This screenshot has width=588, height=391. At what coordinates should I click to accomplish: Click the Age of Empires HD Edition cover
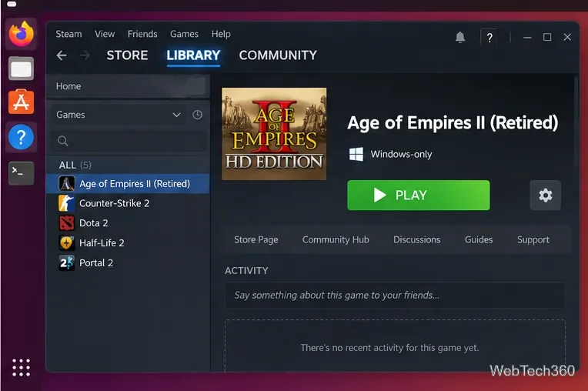coord(274,134)
